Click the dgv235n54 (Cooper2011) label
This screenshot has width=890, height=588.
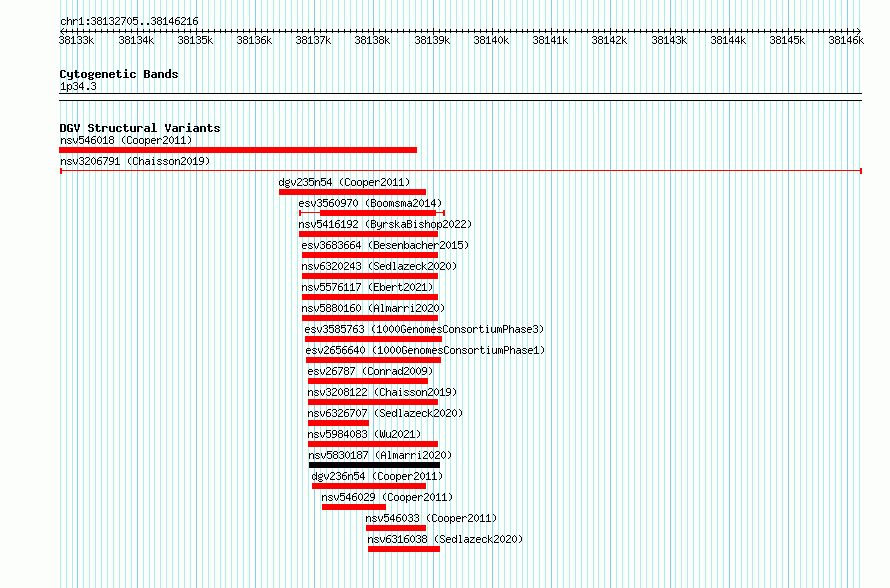[344, 182]
